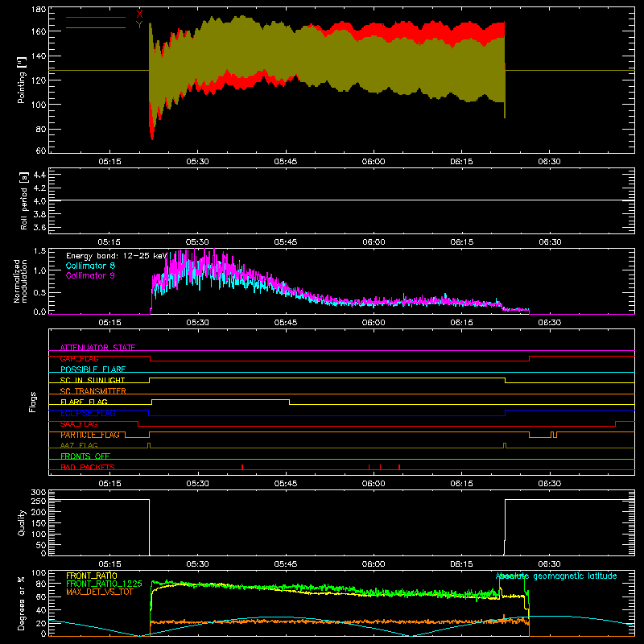This screenshot has width=644, height=644.
Task: Click the brief olive flag pulse near 06:22
Action: click(505, 445)
